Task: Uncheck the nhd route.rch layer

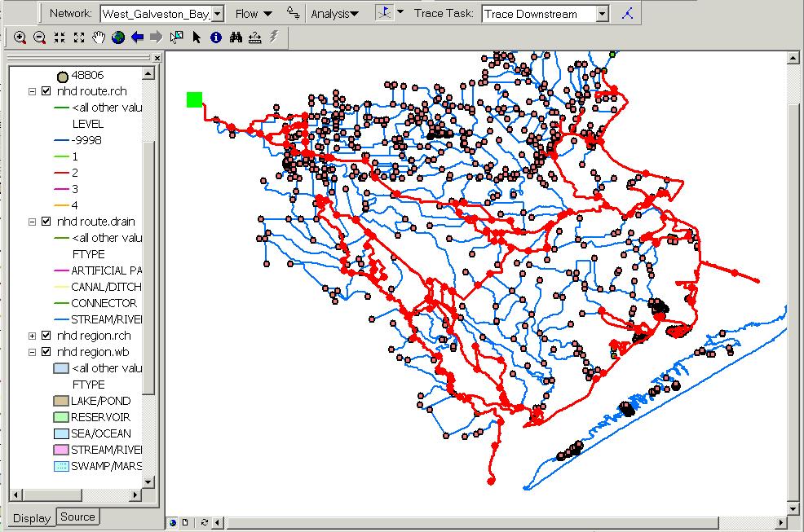Action: coord(46,91)
